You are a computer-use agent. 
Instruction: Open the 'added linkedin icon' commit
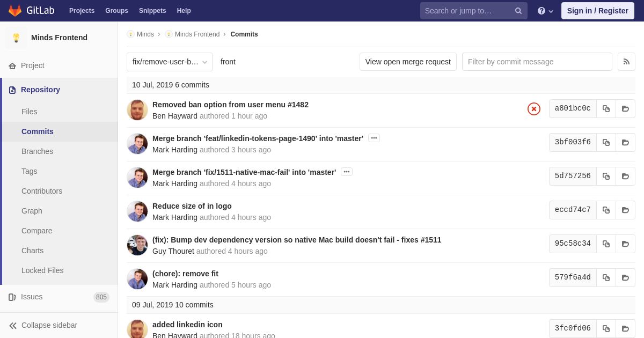coord(187,325)
